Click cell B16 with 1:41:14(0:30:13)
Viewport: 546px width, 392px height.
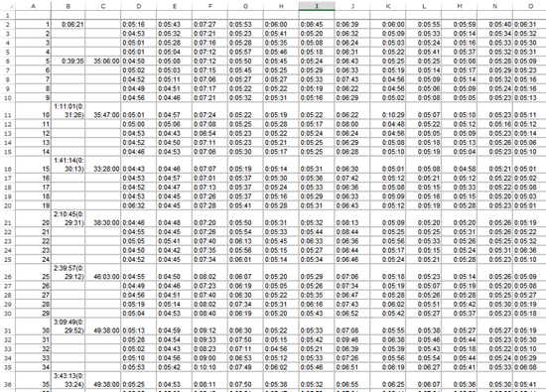click(x=68, y=165)
